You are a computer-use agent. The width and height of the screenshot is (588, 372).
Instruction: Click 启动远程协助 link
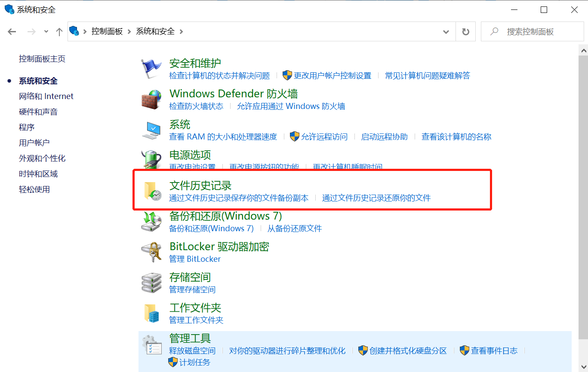tap(385, 136)
